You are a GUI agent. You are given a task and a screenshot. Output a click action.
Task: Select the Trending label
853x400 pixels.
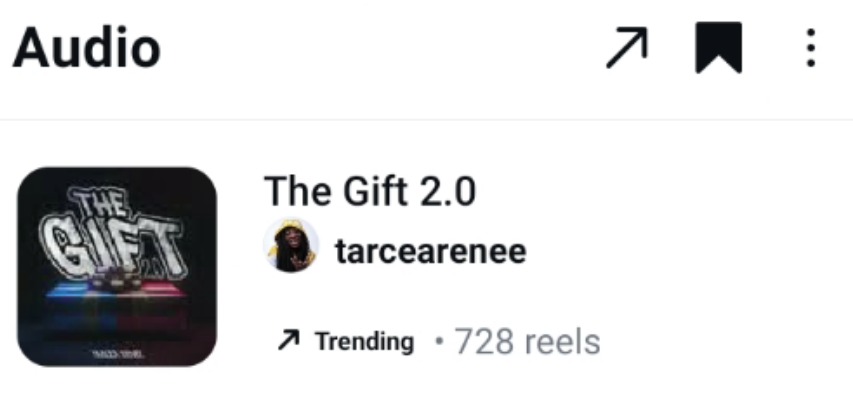tap(364, 342)
